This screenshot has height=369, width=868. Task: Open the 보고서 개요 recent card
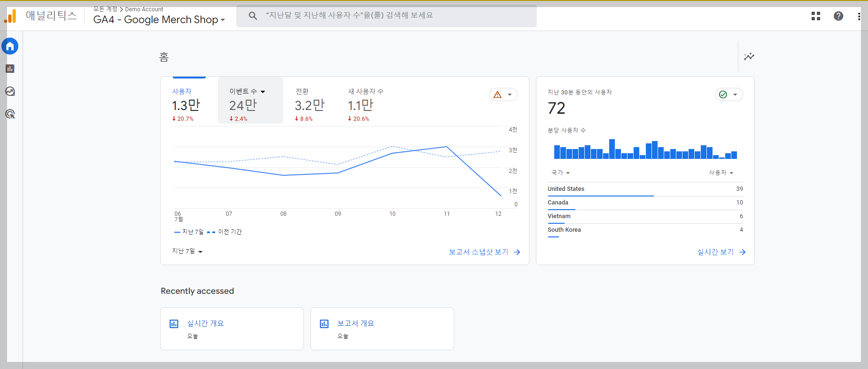click(382, 329)
